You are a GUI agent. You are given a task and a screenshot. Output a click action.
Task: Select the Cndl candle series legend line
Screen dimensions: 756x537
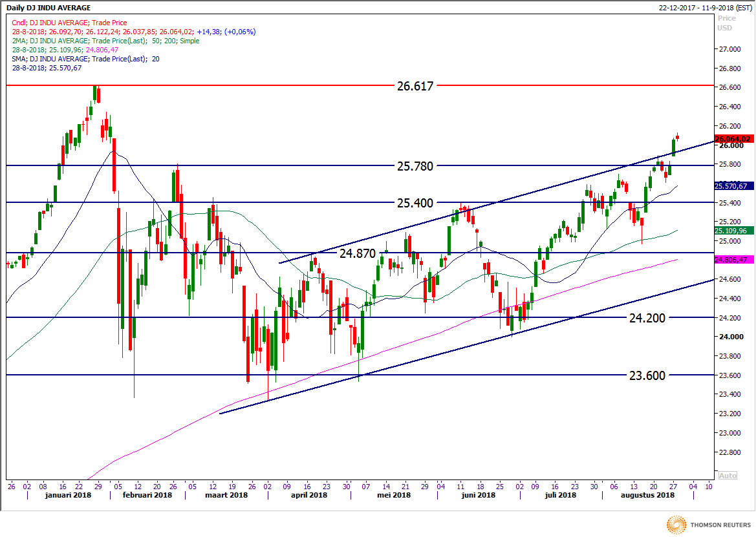(x=69, y=23)
